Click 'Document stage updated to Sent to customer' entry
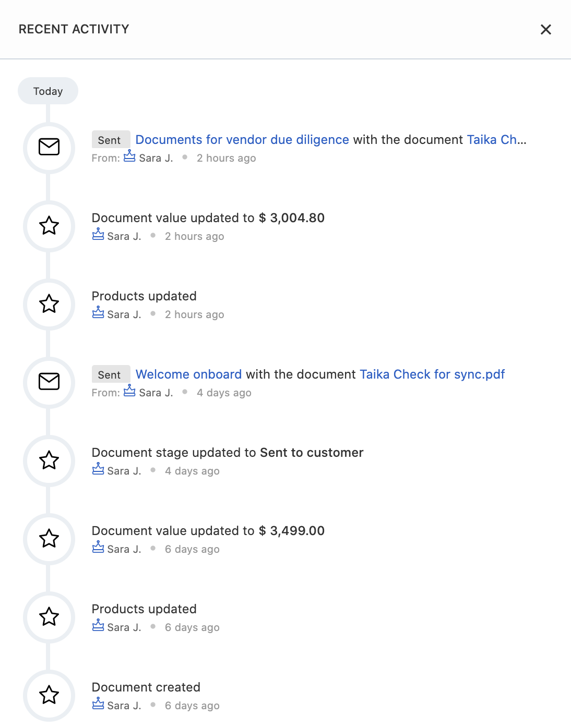Viewport: 571px width, 728px height. [x=228, y=453]
